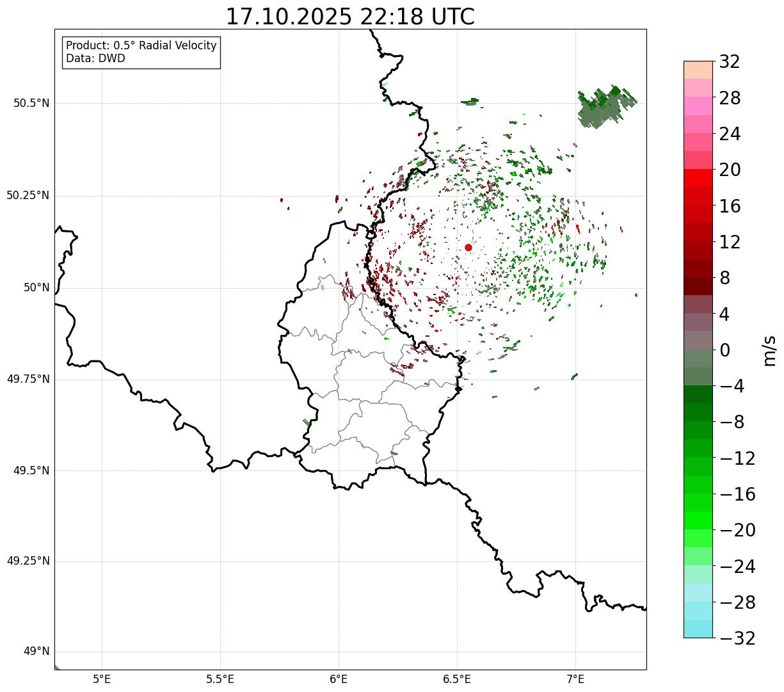This screenshot has width=784, height=692.
Task: Click the colorbar value −24
Action: pyautogui.click(x=737, y=567)
